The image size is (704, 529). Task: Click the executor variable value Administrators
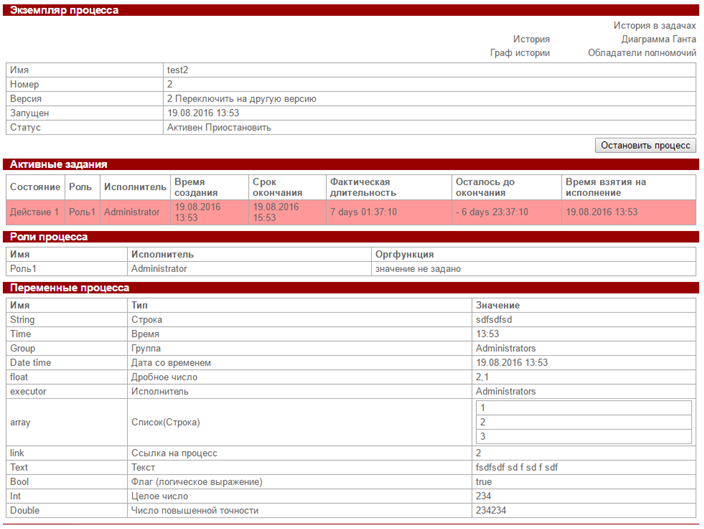coord(506,392)
